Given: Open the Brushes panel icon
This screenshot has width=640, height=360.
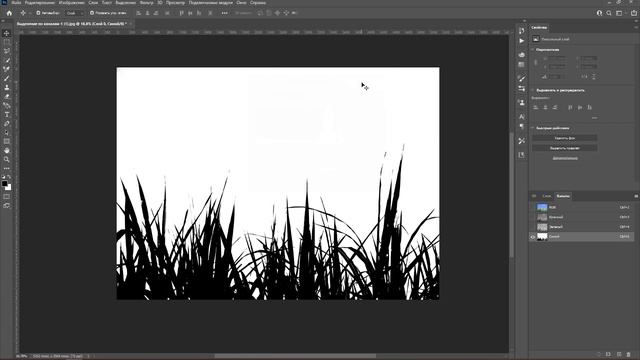Looking at the screenshot, I should click(521, 78).
